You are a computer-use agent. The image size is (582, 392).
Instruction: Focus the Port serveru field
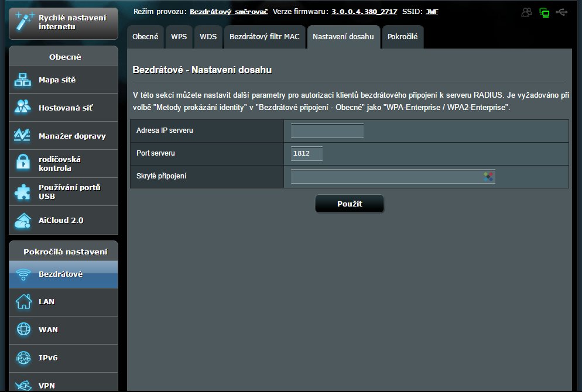(306, 154)
